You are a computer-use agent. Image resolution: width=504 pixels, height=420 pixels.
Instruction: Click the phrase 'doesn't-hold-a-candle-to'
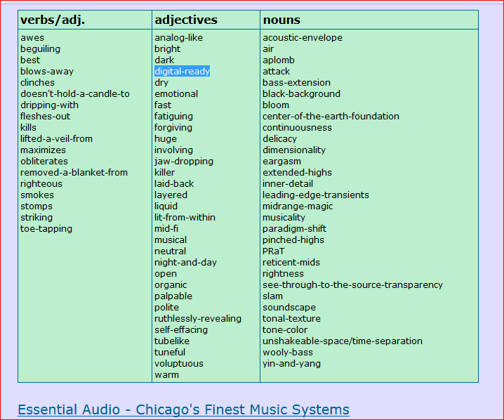(75, 94)
